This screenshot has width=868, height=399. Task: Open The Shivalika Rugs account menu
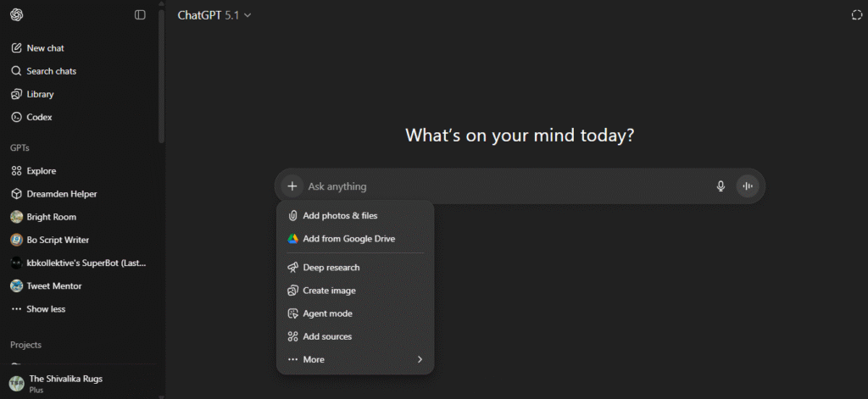click(x=81, y=384)
